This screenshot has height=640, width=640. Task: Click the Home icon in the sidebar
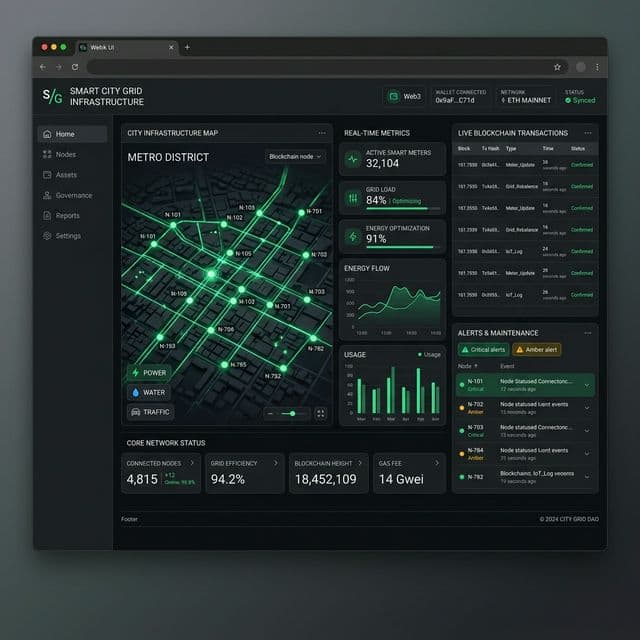(47, 134)
